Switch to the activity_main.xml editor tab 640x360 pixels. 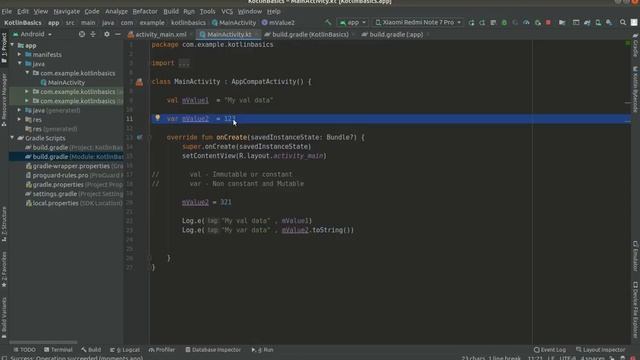point(157,35)
